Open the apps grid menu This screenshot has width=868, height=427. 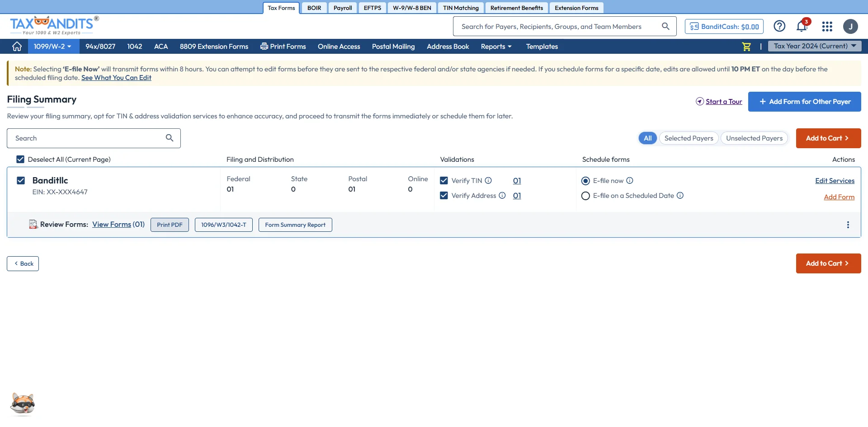827,27
